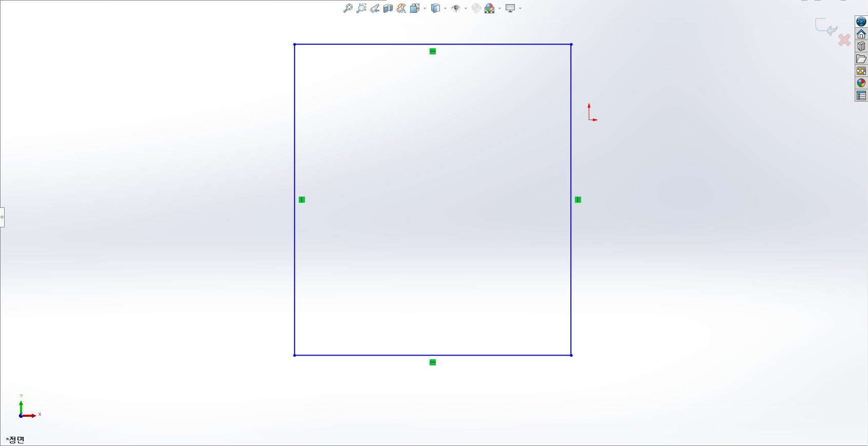Viewport: 868px width, 446px height.
Task: Open the View Palette task pane tab
Action: pyautogui.click(x=861, y=71)
